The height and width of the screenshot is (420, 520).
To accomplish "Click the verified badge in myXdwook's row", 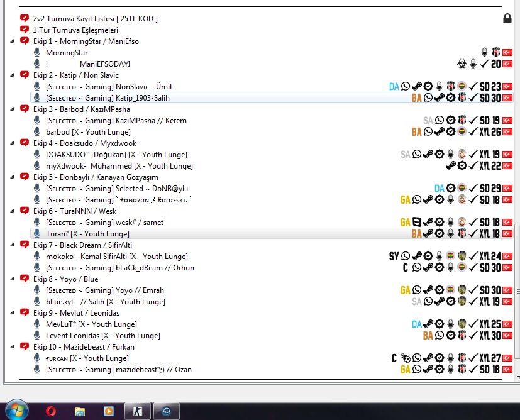I will point(462,165).
